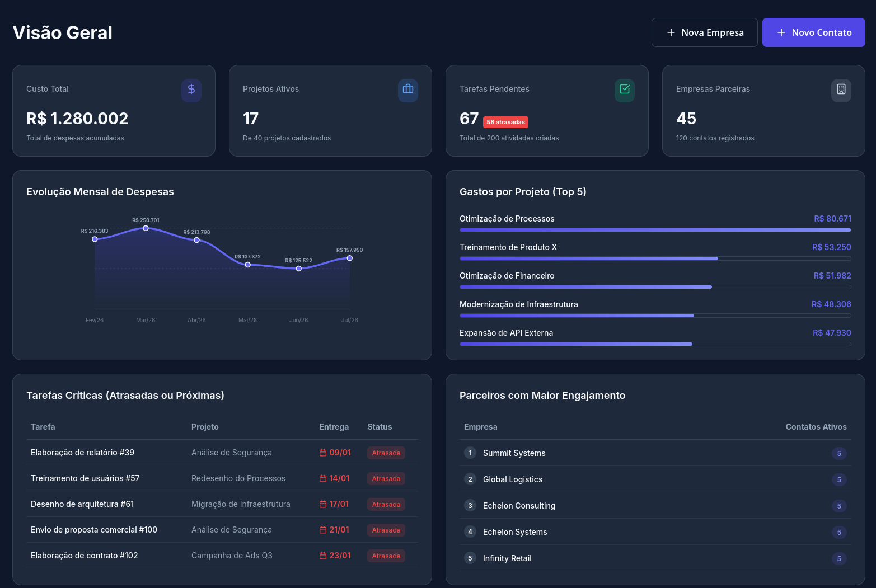Click the calendar icon beside 17/01
The width and height of the screenshot is (876, 588).
[x=323, y=504]
